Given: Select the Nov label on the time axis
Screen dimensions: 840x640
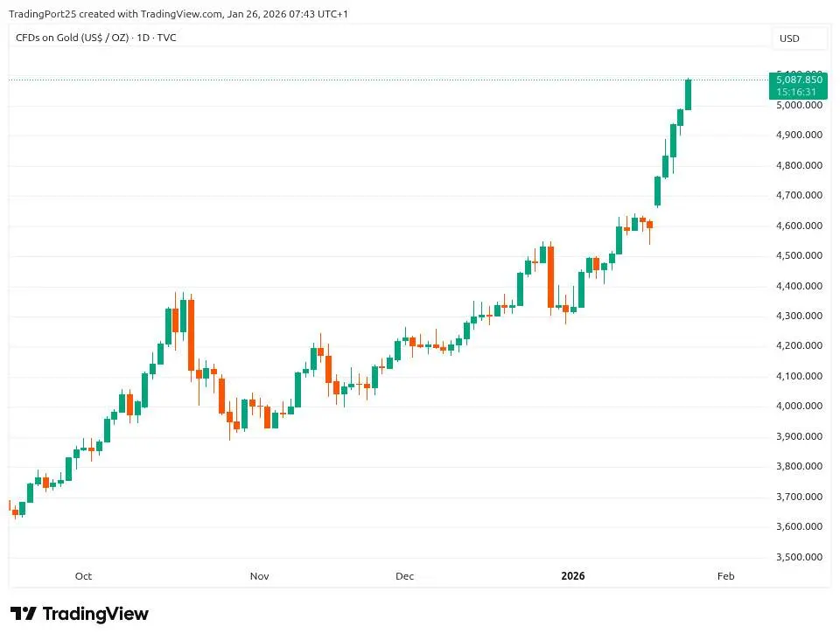Looking at the screenshot, I should pos(259,576).
